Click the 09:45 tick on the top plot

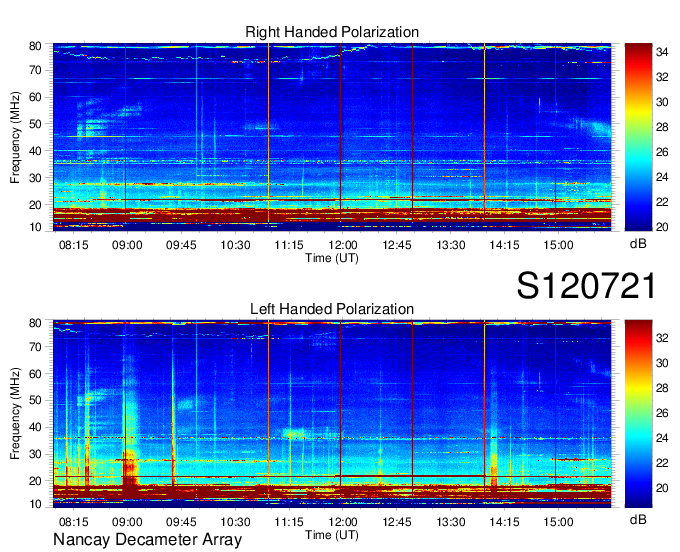pos(181,245)
